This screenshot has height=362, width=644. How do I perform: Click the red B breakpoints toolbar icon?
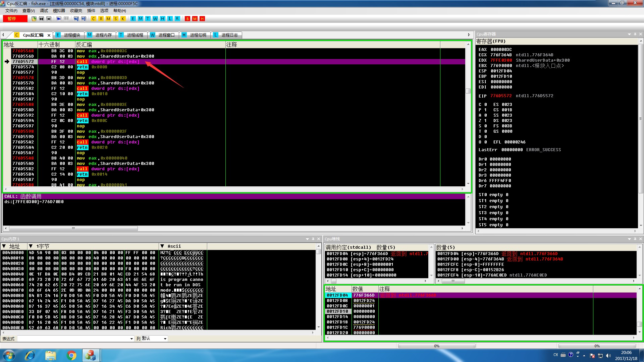(187, 19)
